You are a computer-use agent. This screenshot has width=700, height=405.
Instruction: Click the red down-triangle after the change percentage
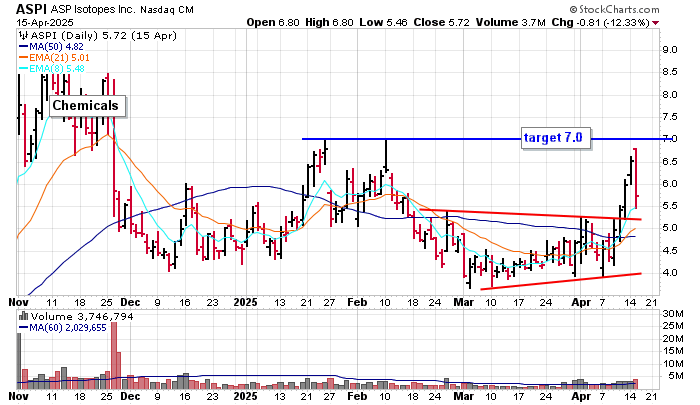[655, 23]
